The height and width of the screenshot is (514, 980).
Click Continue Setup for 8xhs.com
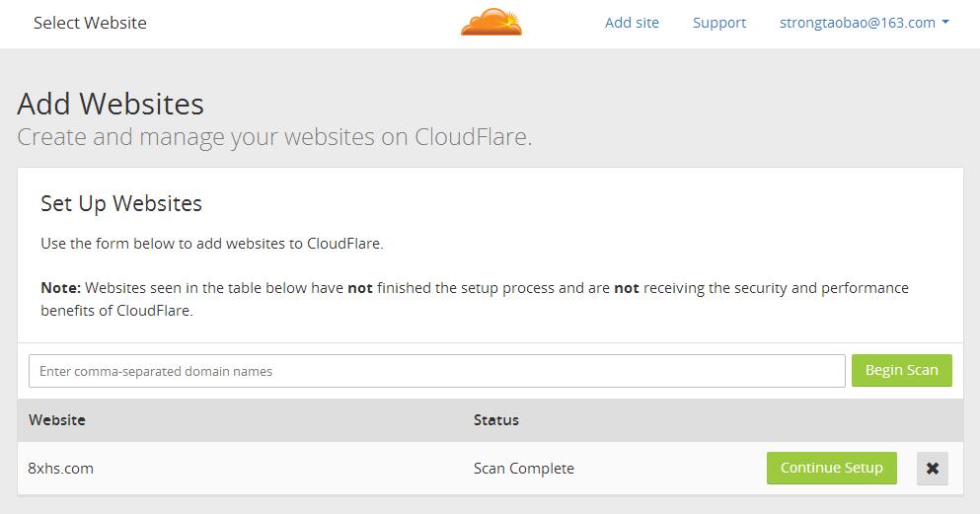point(831,468)
